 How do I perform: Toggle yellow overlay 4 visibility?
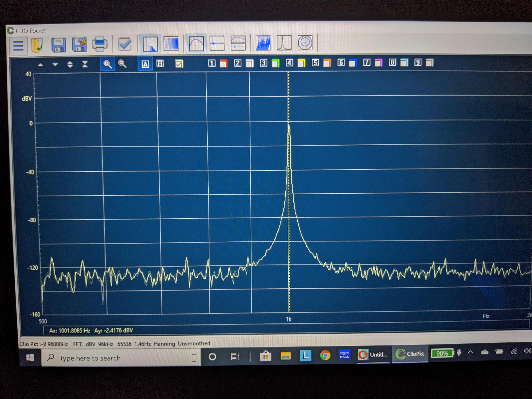click(x=301, y=63)
